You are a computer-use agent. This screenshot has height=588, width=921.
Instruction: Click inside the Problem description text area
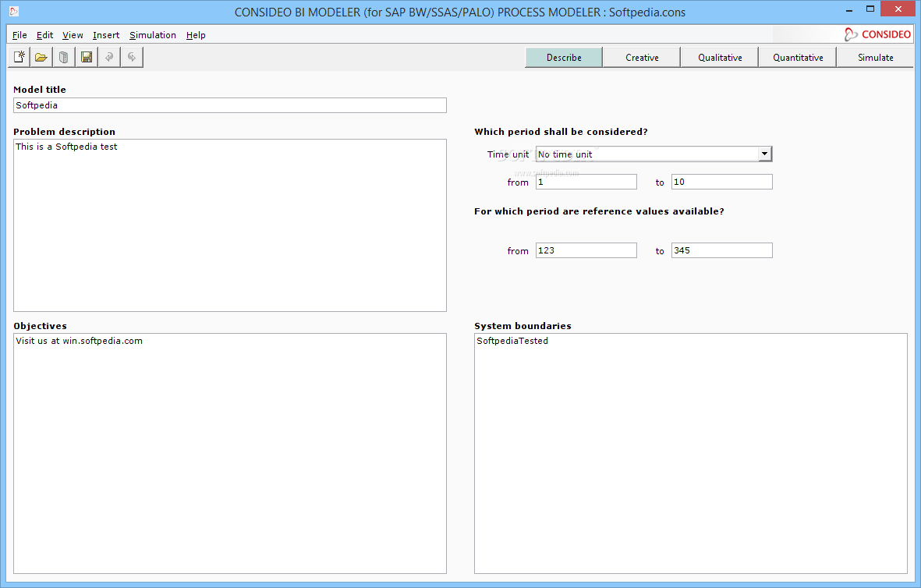point(229,225)
